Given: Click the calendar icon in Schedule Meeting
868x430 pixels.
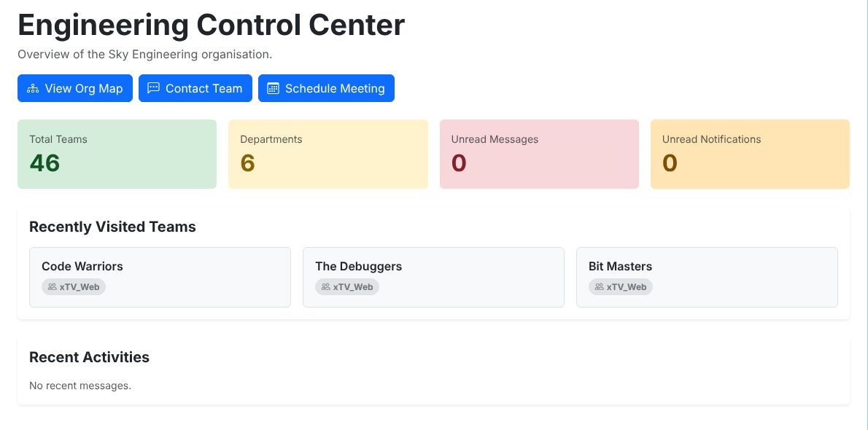Looking at the screenshot, I should coord(273,88).
